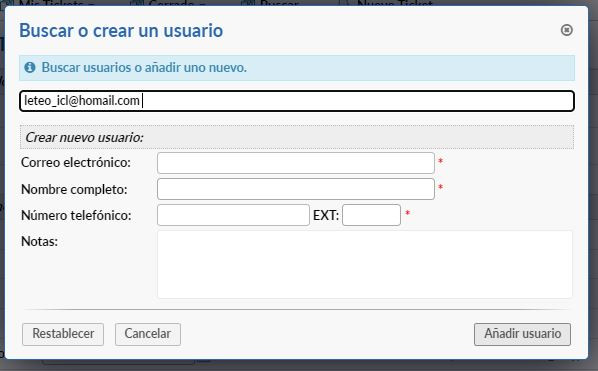This screenshot has width=598, height=371.
Task: Click the Buscar o crear un usuario title
Action: pos(121,31)
